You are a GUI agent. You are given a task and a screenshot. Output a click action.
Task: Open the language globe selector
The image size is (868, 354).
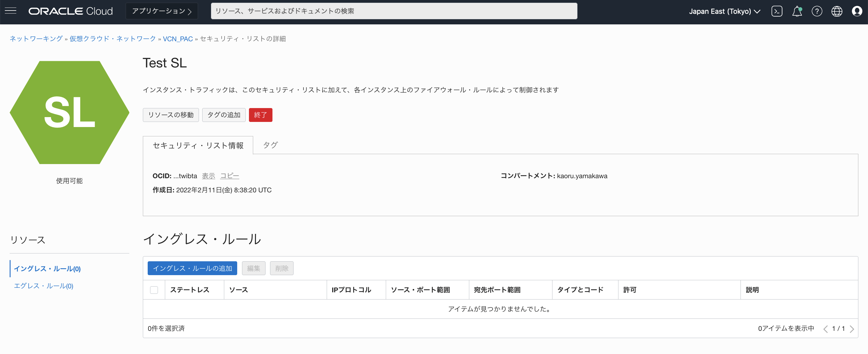click(x=837, y=11)
